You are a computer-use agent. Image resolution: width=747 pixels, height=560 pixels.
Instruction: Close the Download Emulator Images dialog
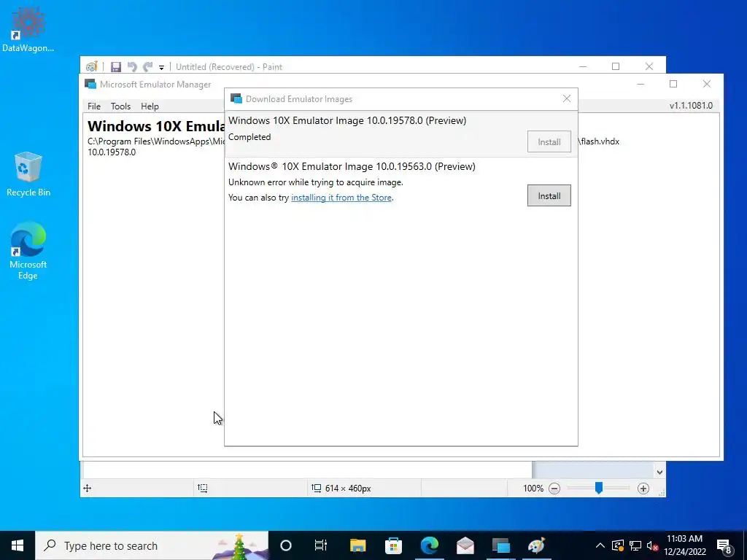tap(566, 98)
